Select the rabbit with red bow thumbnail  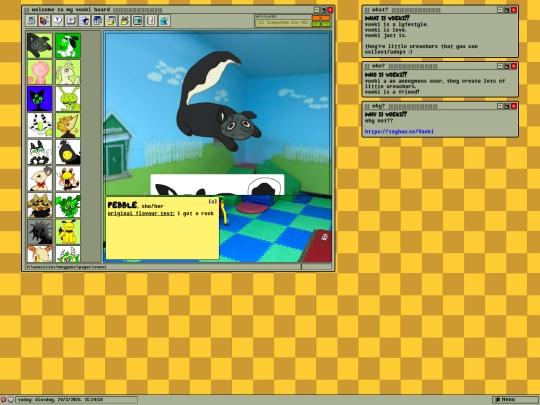tap(40, 179)
